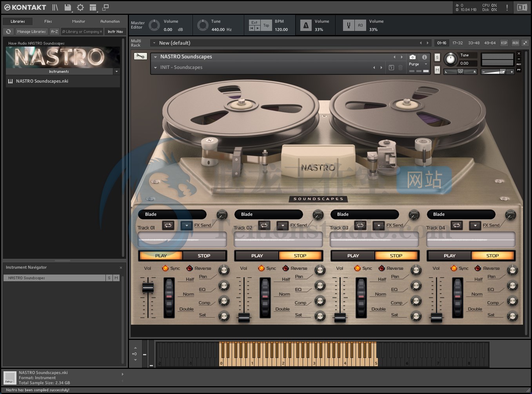
Task: Click the Instr Nav button
Action: [115, 32]
